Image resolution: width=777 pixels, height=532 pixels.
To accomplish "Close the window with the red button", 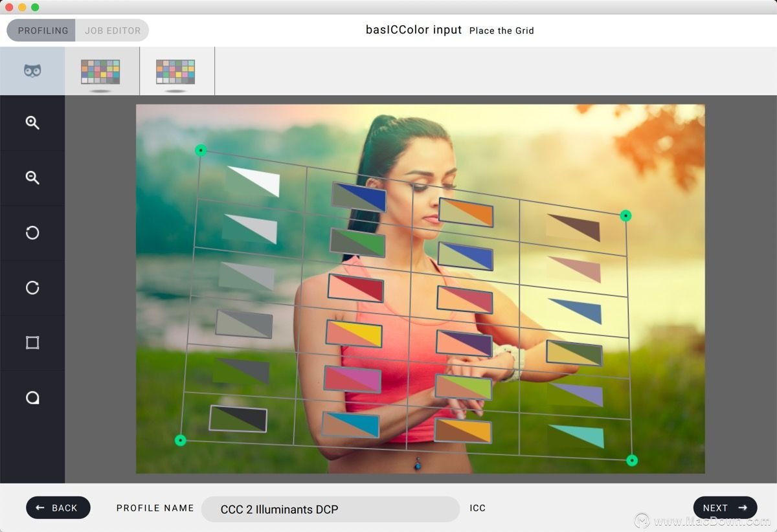I will point(9,7).
